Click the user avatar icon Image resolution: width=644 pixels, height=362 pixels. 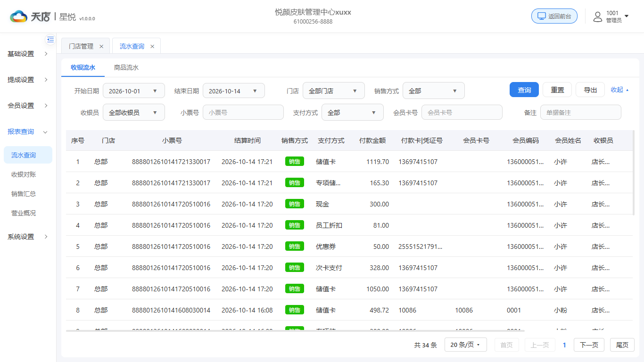598,17
